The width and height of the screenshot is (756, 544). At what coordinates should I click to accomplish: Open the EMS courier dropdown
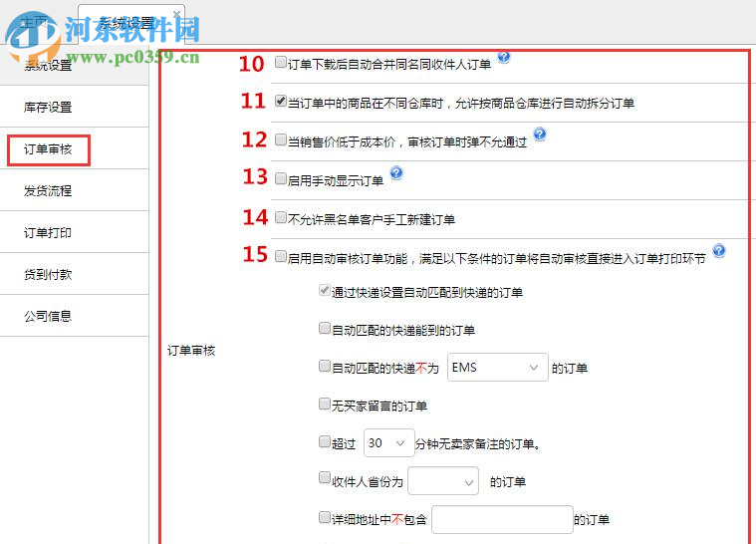click(498, 367)
